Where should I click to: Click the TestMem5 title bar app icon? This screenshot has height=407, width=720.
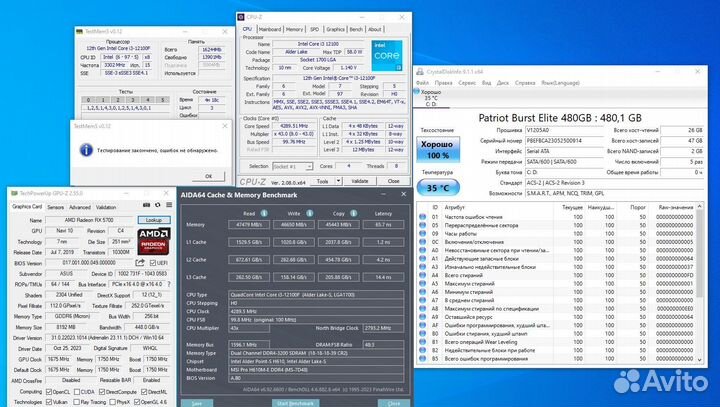click(x=79, y=31)
